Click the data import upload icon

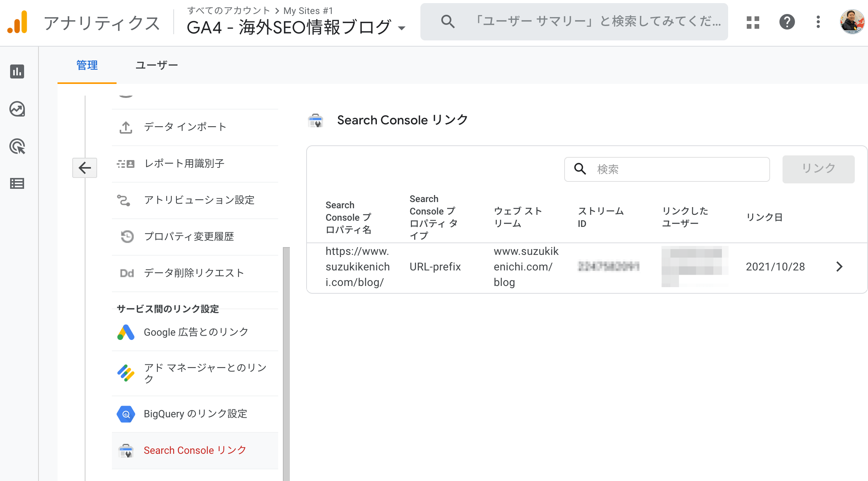[x=125, y=127]
